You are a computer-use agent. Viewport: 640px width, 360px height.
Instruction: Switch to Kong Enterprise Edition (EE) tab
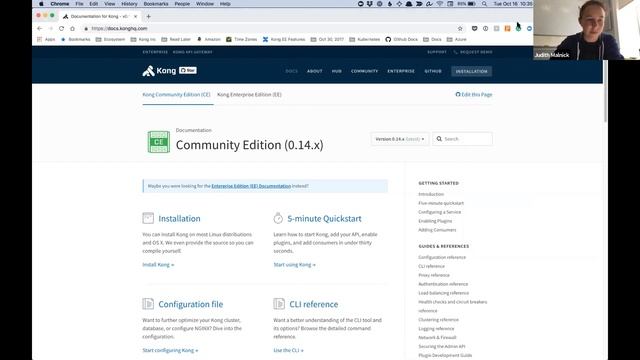pos(249,94)
